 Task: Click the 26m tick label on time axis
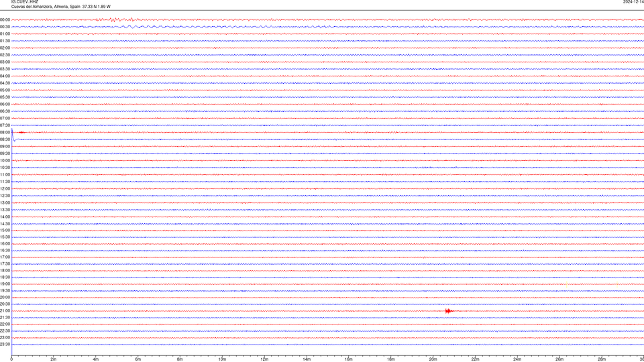point(559,359)
